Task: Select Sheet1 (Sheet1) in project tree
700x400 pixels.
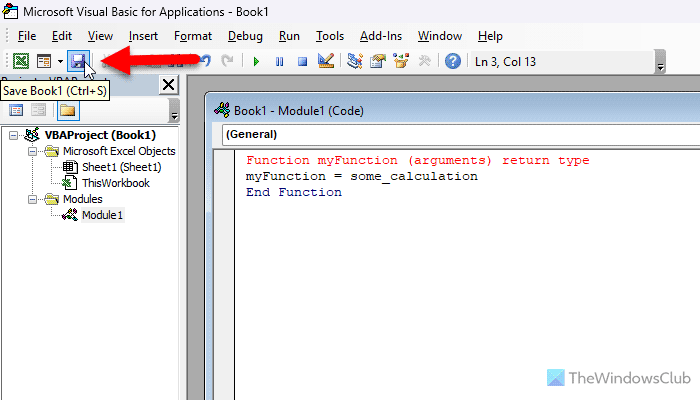Action: coord(121,167)
